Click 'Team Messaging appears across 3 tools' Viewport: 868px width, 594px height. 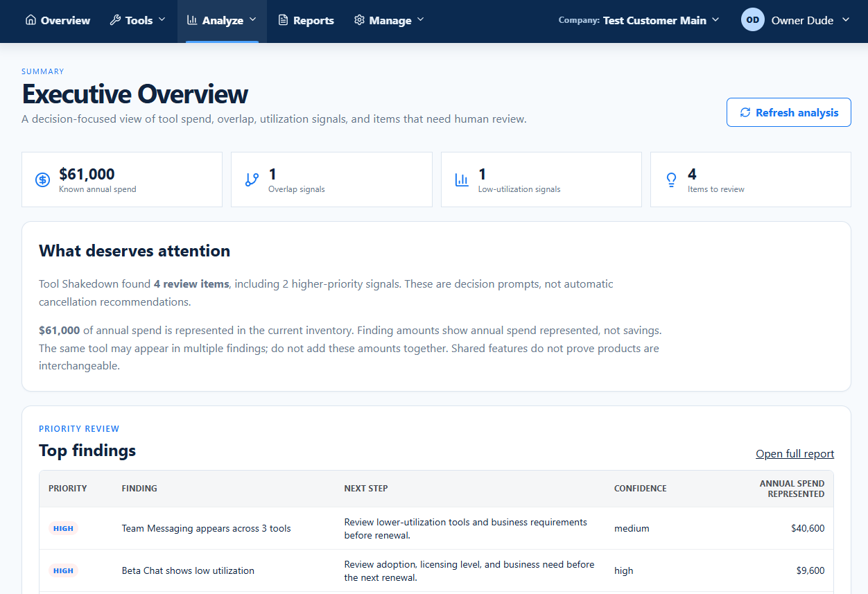coord(207,528)
